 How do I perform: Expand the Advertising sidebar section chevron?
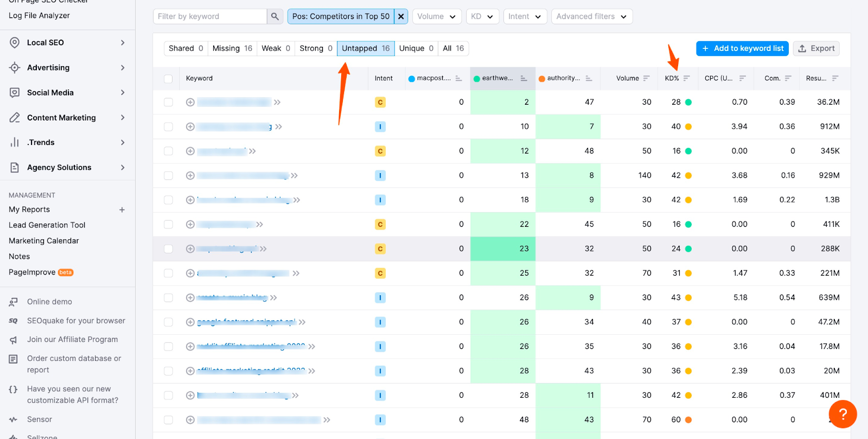pos(123,67)
